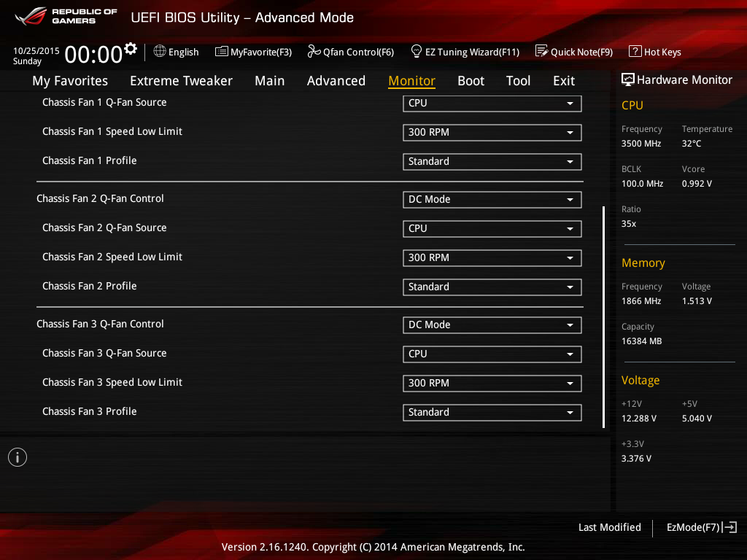Click the Quick Note pencil icon
This screenshot has height=560, width=747.
(542, 51)
